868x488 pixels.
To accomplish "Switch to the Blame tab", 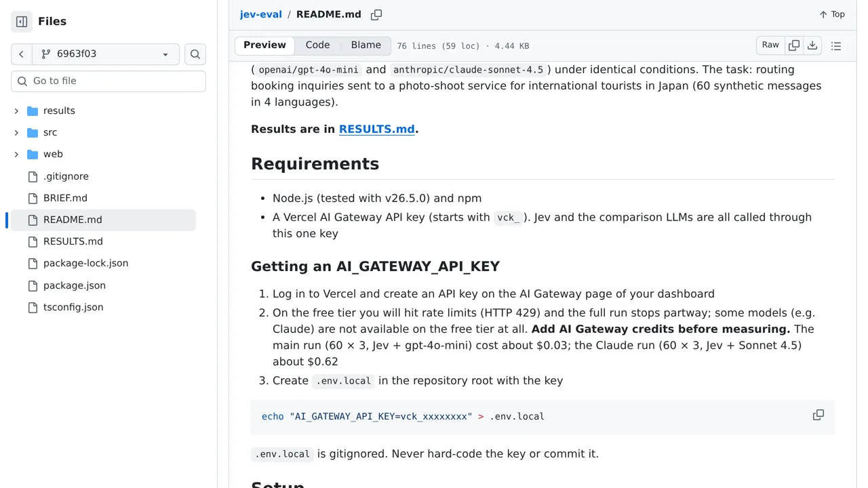I will click(366, 45).
